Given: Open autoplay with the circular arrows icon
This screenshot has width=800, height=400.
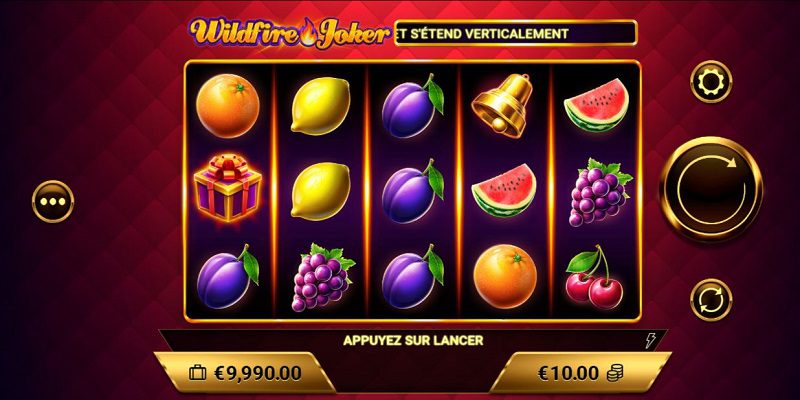Looking at the screenshot, I should click(x=711, y=300).
